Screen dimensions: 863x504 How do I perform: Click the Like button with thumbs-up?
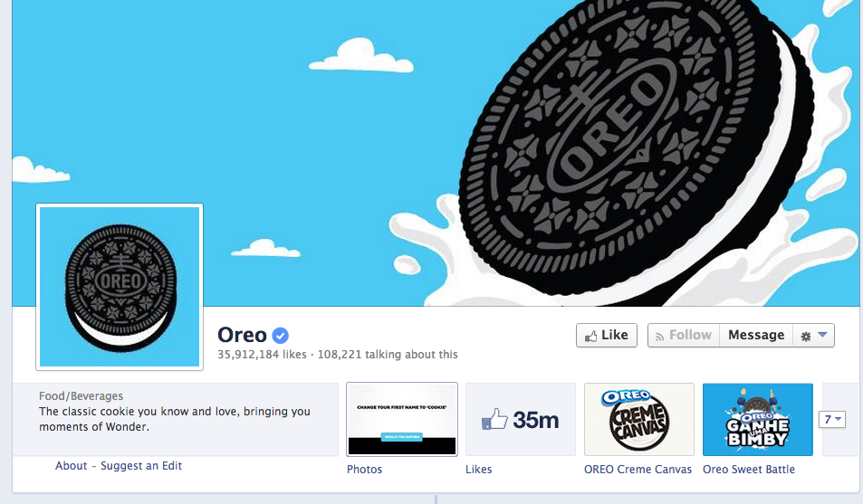(607, 335)
